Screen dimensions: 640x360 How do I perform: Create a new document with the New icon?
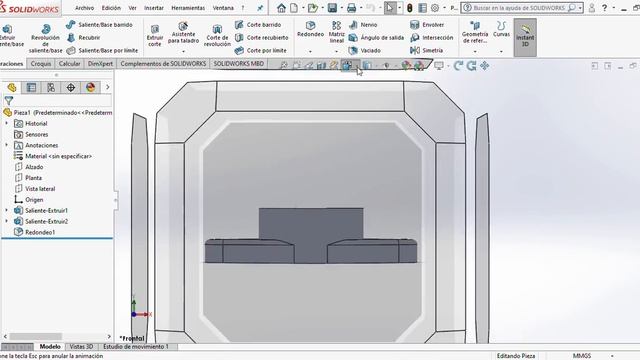click(x=294, y=8)
